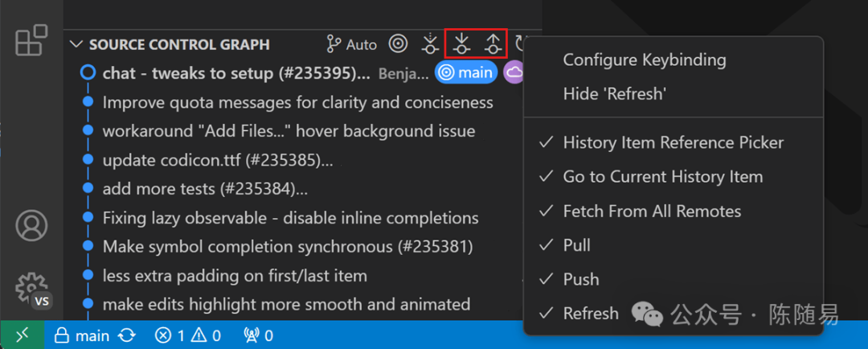Select commit 'update codicon.ttf (#235385)'
The width and height of the screenshot is (868, 349).
click(217, 159)
